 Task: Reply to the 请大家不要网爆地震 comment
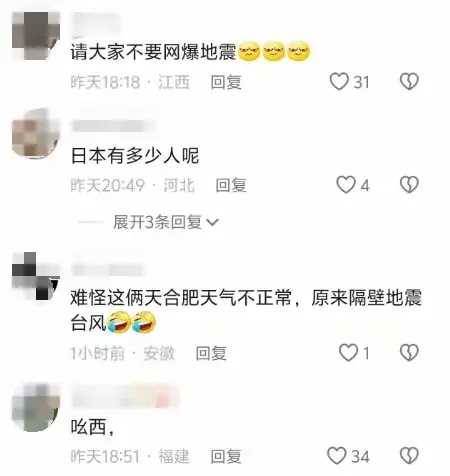226,82
